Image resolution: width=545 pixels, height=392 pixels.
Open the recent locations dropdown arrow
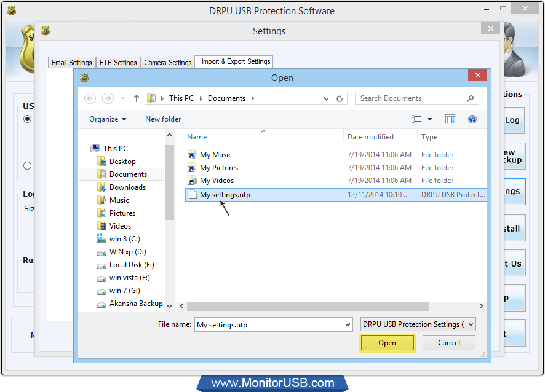[122, 98]
